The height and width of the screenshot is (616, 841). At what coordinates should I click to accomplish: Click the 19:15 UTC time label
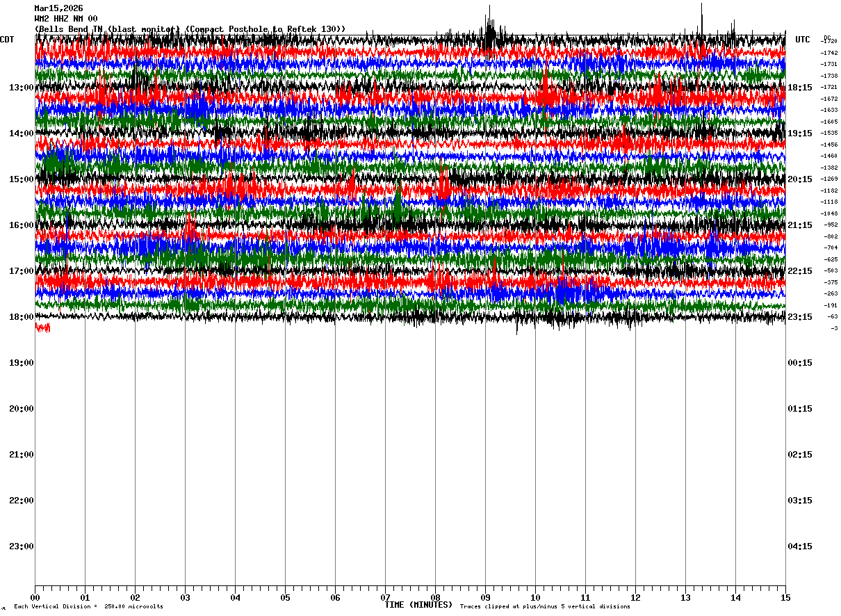click(x=800, y=133)
